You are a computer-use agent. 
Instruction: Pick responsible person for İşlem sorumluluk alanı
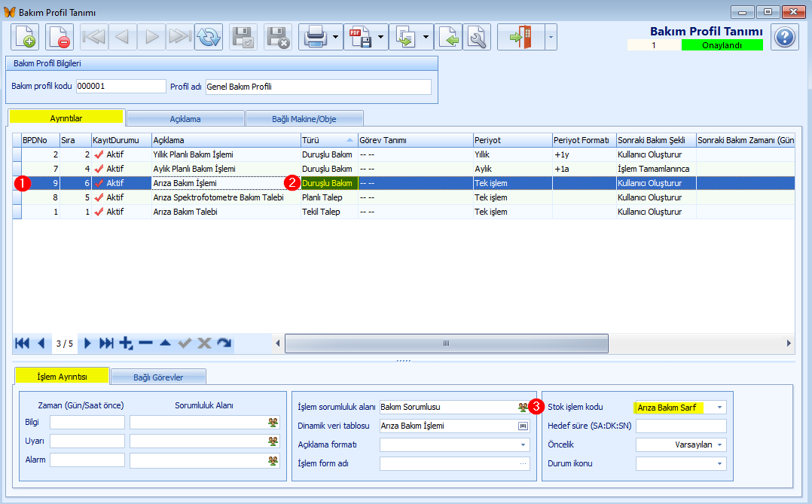coord(523,407)
